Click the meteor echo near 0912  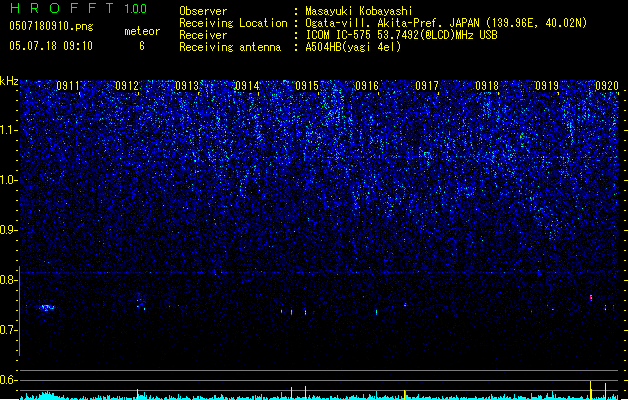140,301
